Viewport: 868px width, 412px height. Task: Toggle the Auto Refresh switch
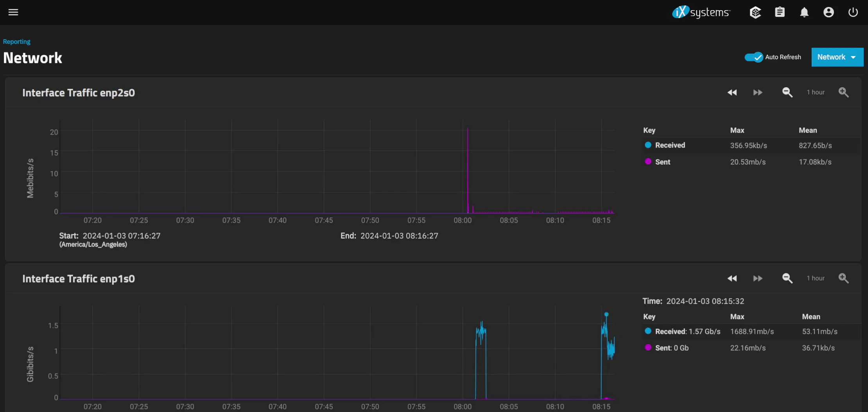[x=753, y=57]
